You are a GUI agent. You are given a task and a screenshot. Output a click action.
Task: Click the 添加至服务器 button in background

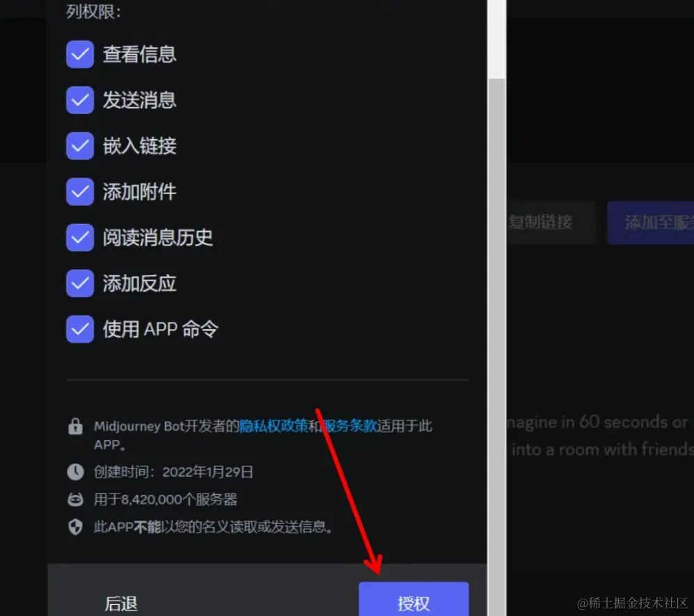pos(651,222)
